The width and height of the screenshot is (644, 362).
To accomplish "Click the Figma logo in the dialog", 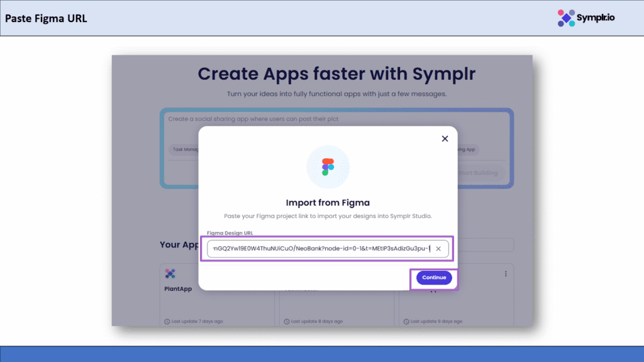I will point(328,167).
